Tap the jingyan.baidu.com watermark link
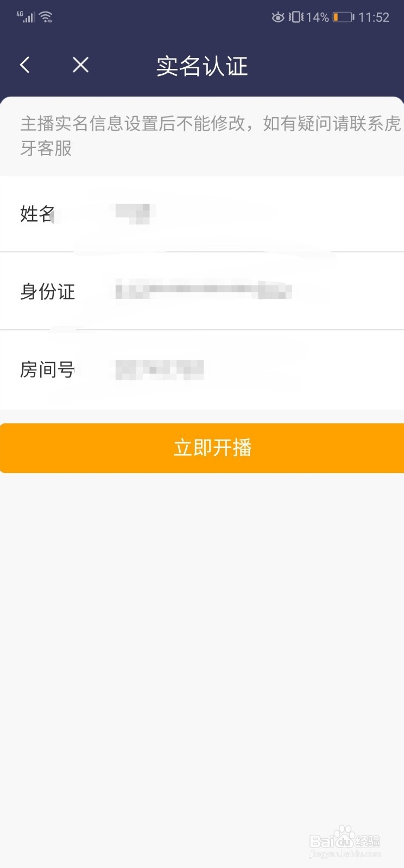404x868 pixels. 345,853
